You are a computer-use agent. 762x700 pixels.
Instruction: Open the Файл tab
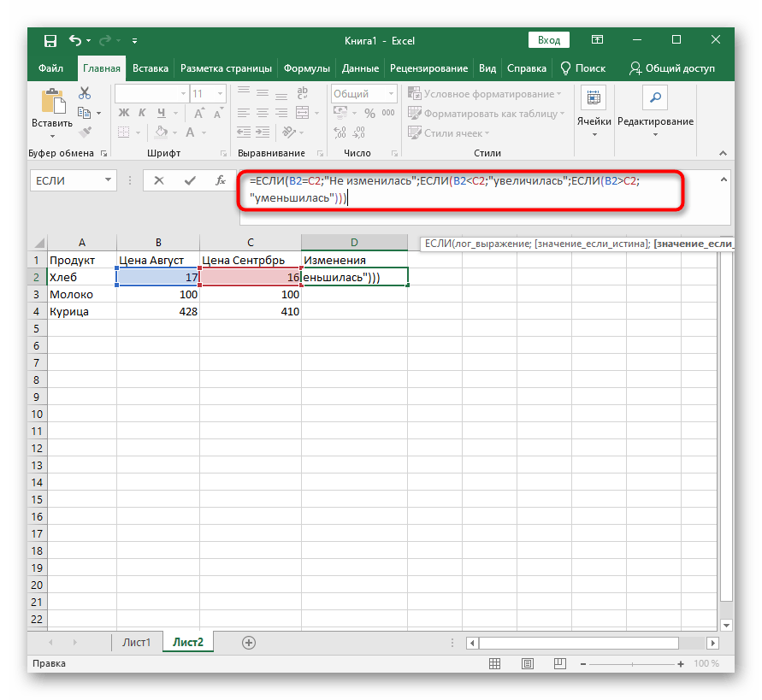pyautogui.click(x=50, y=68)
